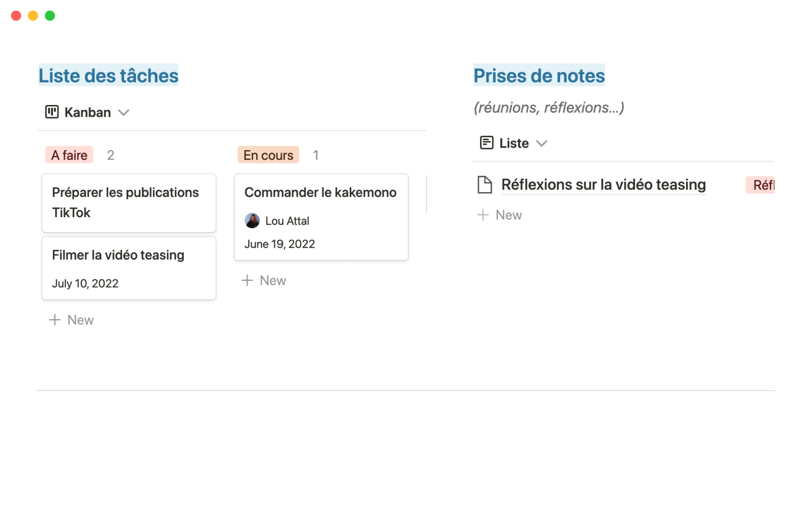Select the En cours status tag
Image resolution: width=812 pixels, height=508 pixels.
tap(268, 155)
